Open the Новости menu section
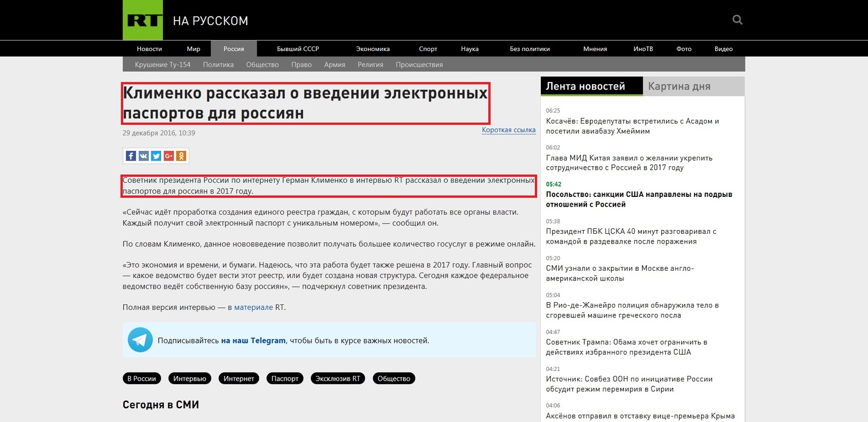The width and height of the screenshot is (868, 422). click(149, 49)
